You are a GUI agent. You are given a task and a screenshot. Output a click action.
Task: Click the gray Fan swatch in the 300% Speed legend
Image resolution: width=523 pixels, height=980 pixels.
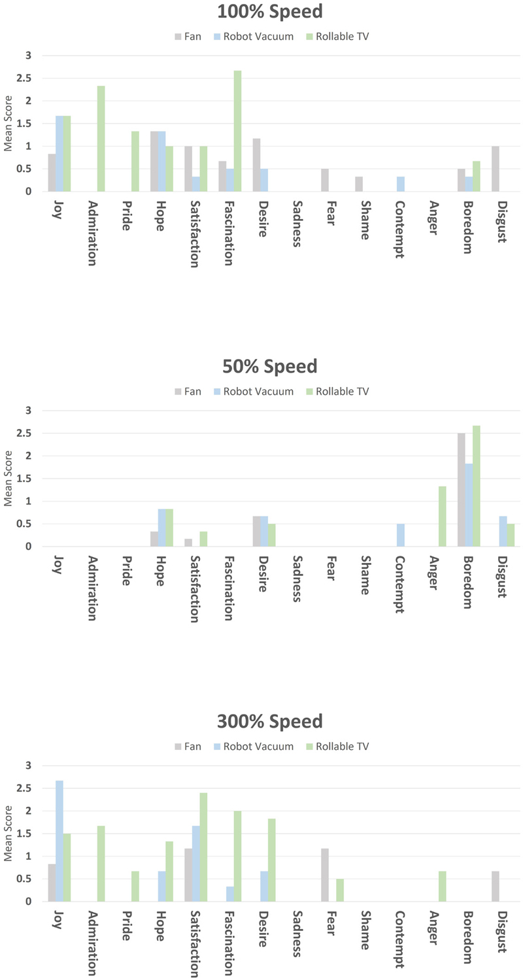tap(178, 746)
